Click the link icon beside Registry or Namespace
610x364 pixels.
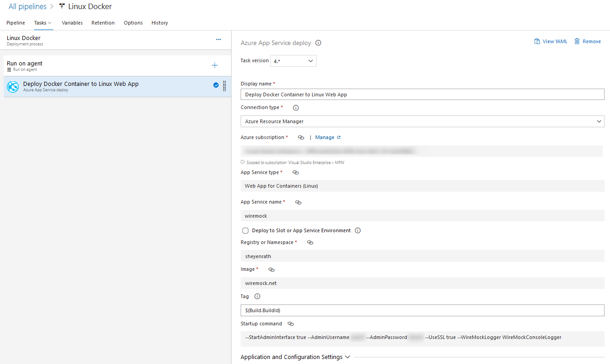(310, 243)
